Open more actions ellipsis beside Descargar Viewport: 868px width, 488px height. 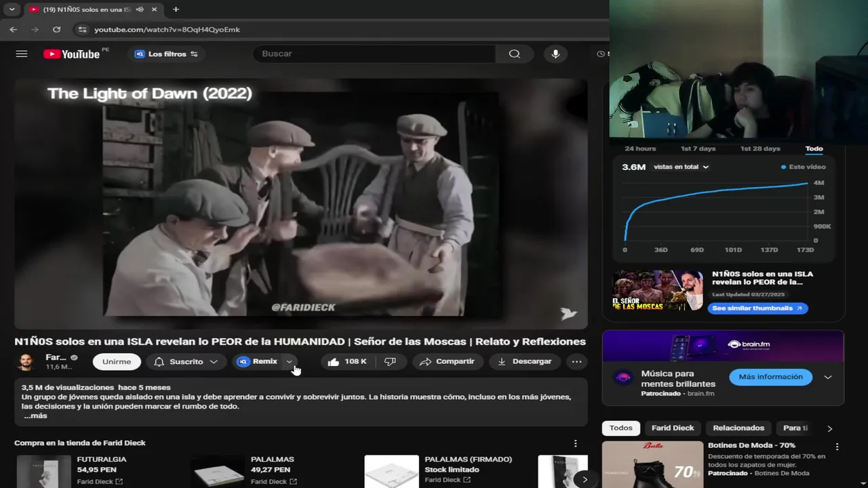576,361
